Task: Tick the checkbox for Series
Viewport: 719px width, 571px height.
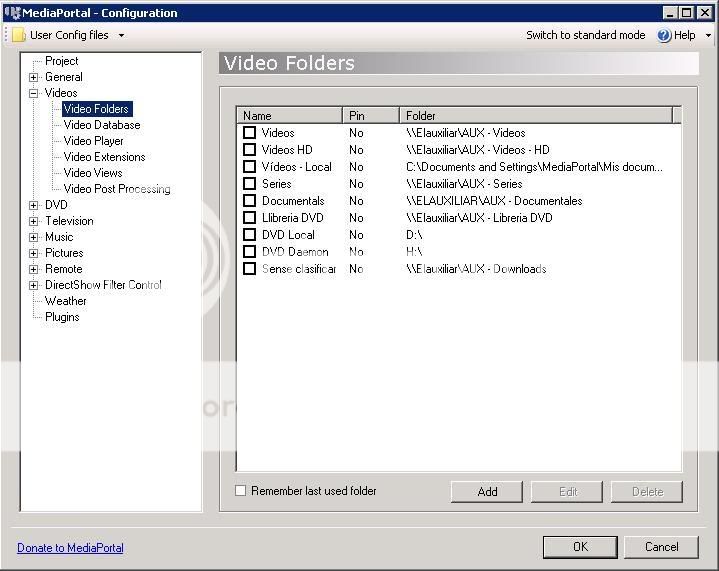Action: pyautogui.click(x=249, y=183)
